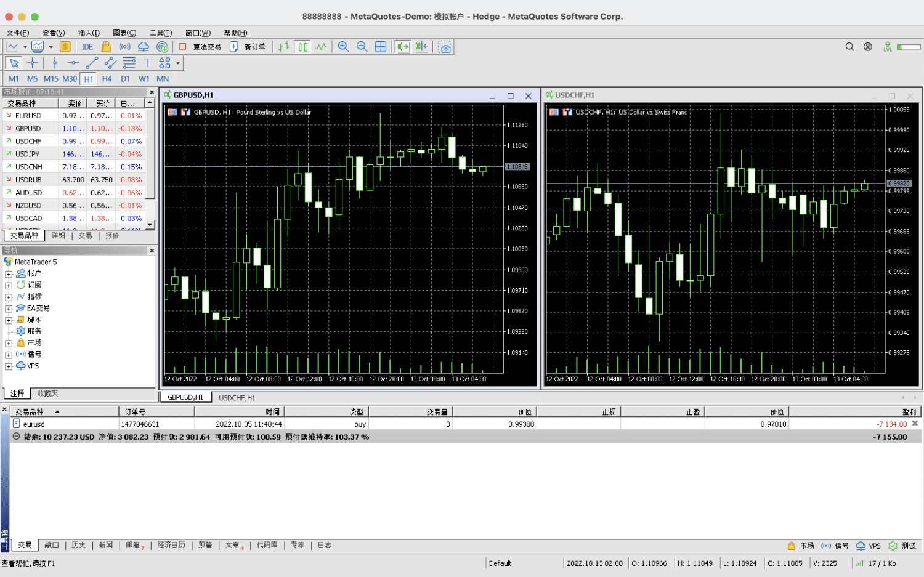Click the 新订单 (New Order) button

(248, 47)
